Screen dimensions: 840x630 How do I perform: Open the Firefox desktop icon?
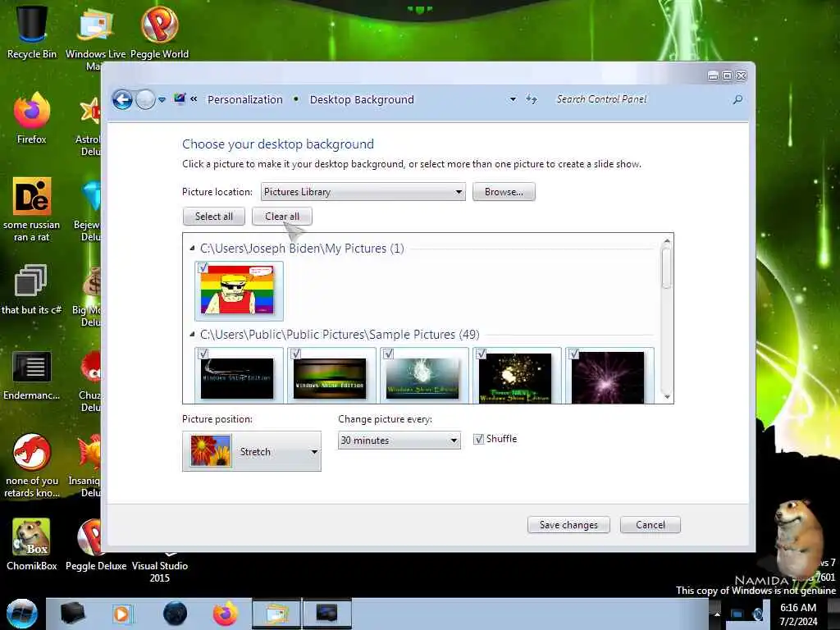32,118
